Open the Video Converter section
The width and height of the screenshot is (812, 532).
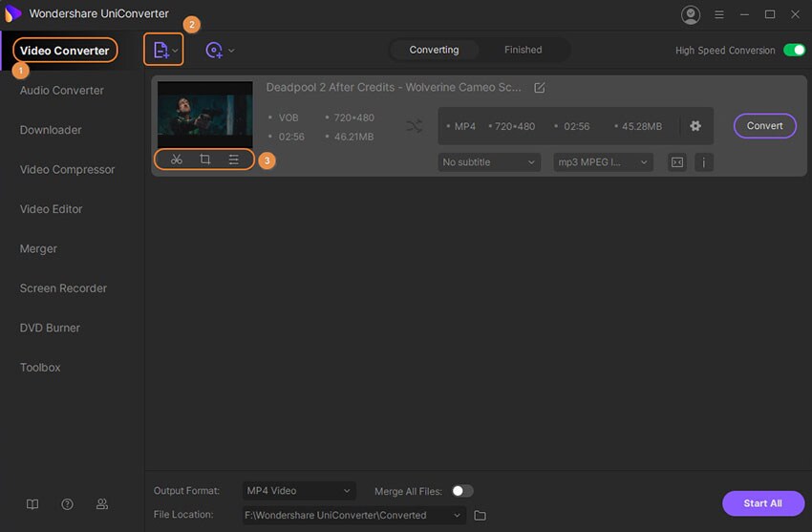pos(65,51)
